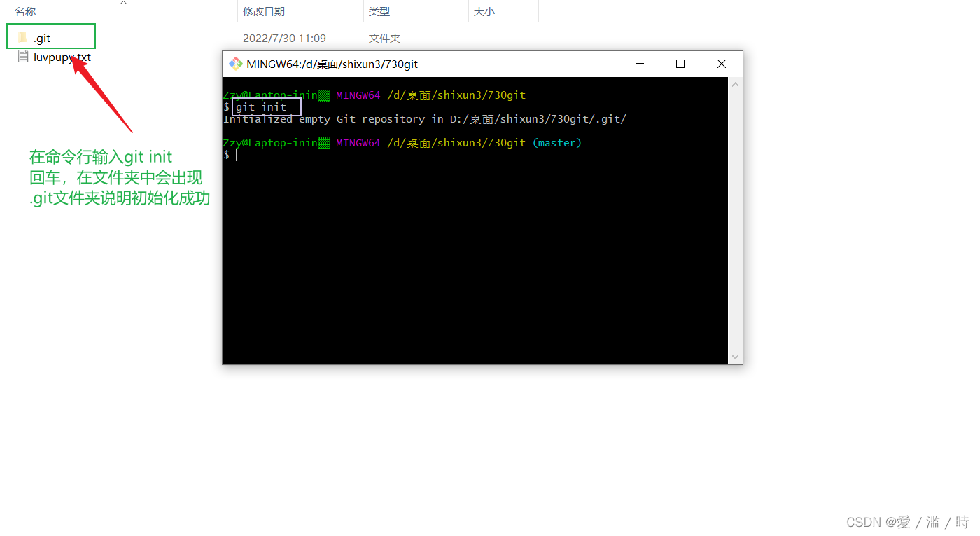Click the sort arrow above 名称

click(123, 3)
